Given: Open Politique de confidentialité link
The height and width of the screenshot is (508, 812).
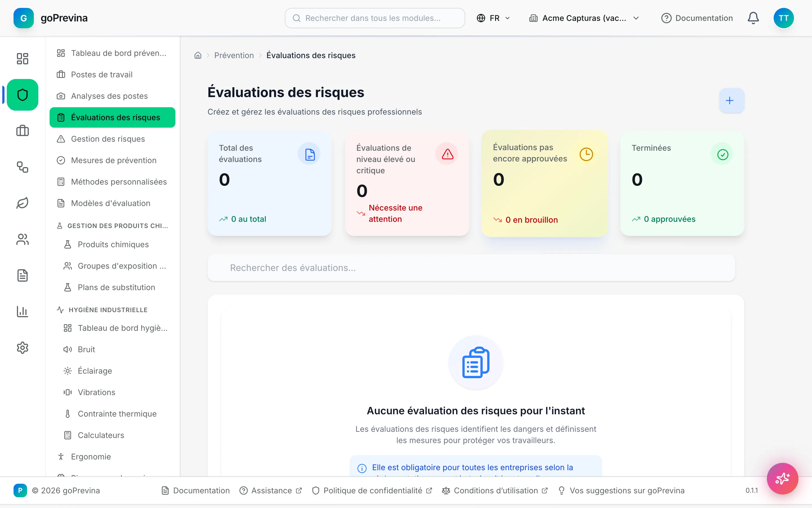Looking at the screenshot, I should (x=372, y=491).
